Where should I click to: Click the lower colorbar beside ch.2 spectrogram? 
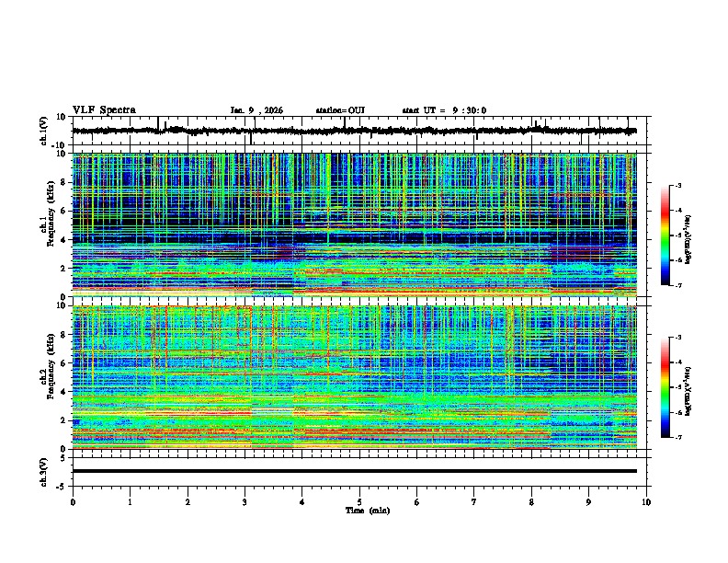coord(665,387)
